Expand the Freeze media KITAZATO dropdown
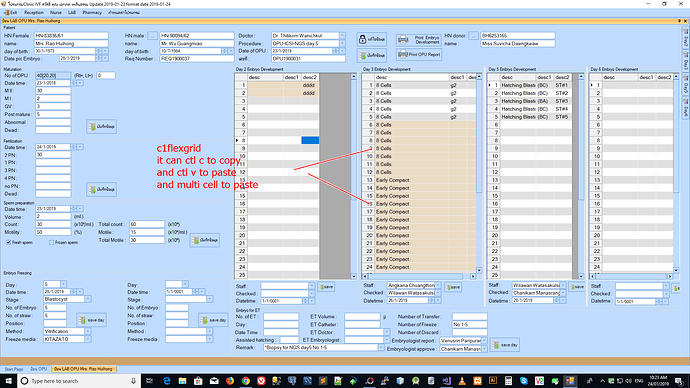Image resolution: width=690 pixels, height=388 pixels. [x=88, y=339]
